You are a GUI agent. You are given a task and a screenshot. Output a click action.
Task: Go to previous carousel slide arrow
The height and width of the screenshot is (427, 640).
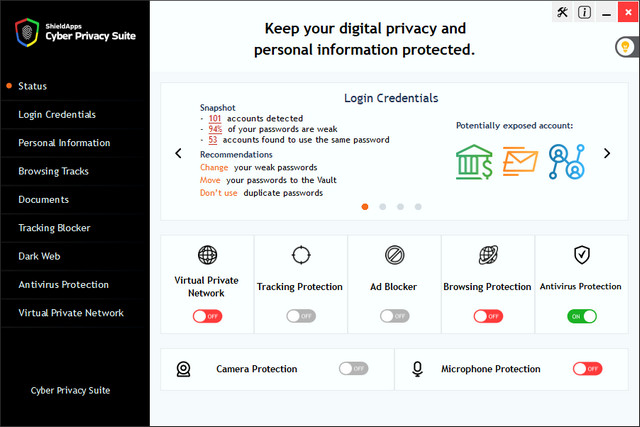[178, 153]
